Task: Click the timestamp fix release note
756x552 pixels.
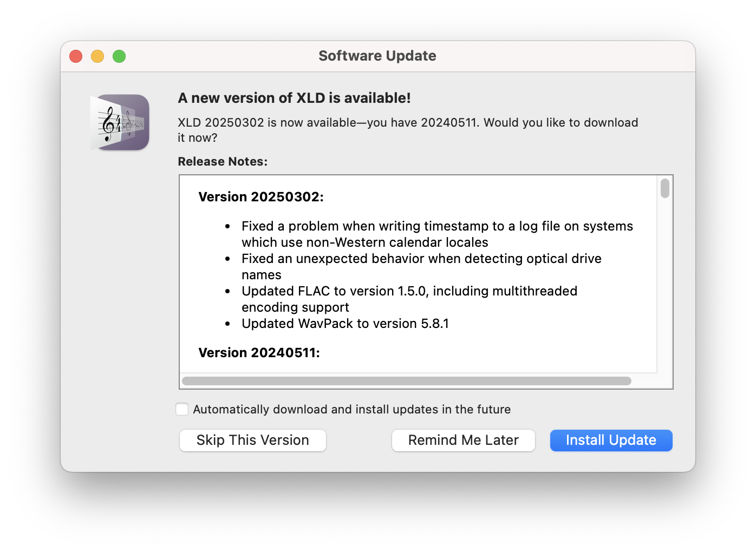Action: coord(436,234)
